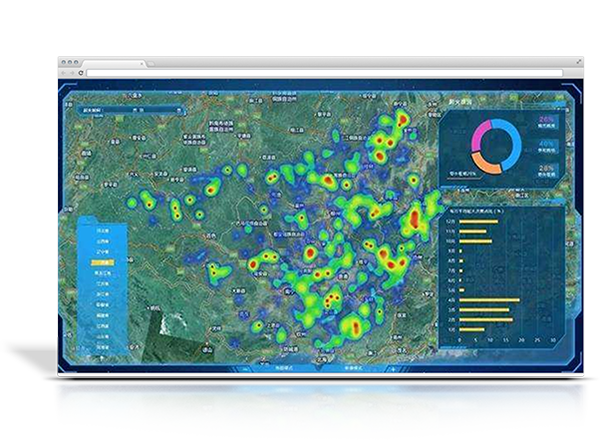Click the longest yellow bar in bar chart

pyautogui.click(x=489, y=300)
